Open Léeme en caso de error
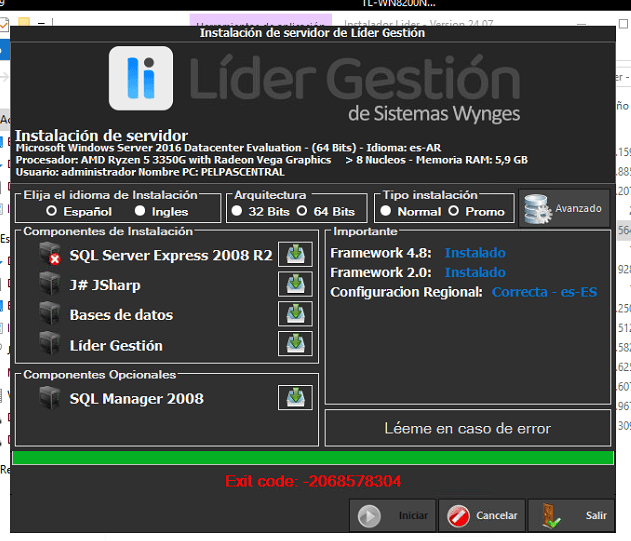This screenshot has height=541, width=631. pyautogui.click(x=467, y=428)
